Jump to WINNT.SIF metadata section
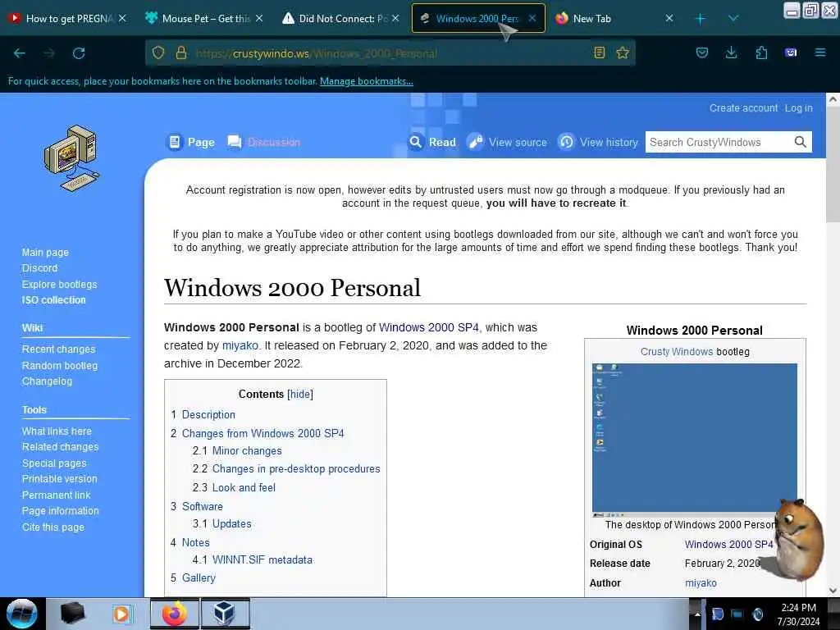840x630 pixels. (x=262, y=559)
